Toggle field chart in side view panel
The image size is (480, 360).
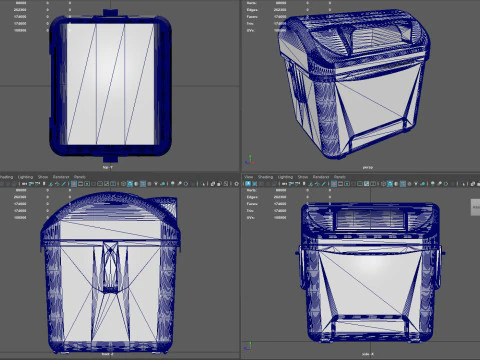click(360, 184)
